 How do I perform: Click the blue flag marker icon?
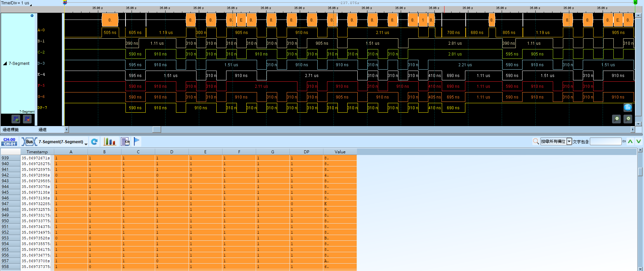pos(137,142)
